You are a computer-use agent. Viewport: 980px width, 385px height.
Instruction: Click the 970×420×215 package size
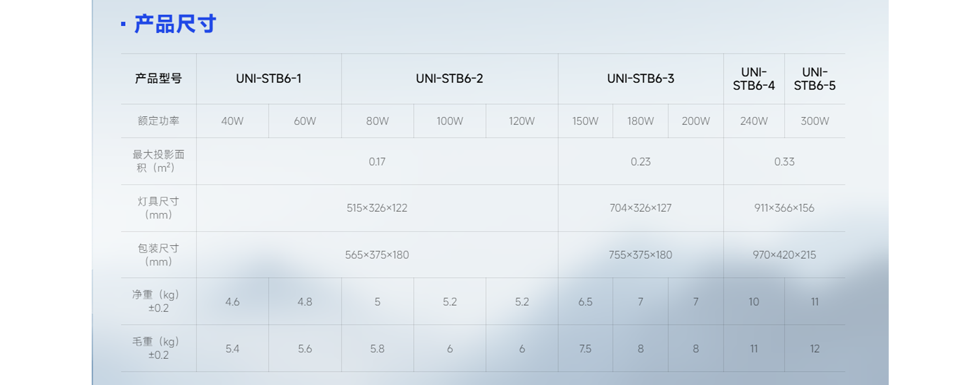pos(784,255)
